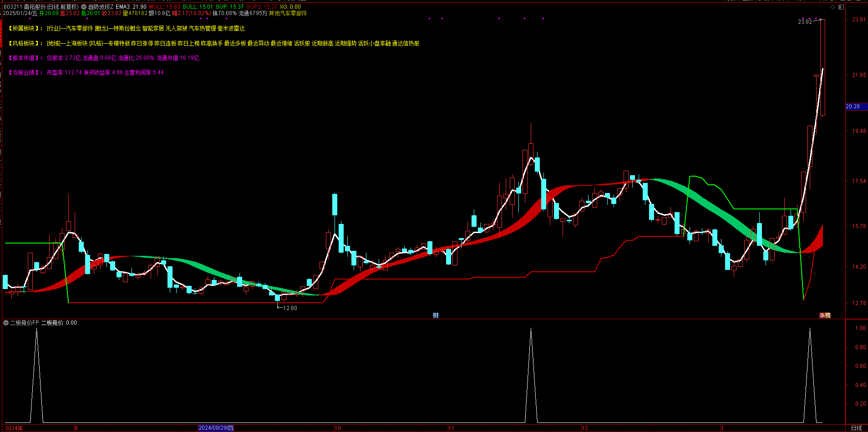Image resolution: width=868 pixels, height=432 pixels.
Task: Select the 2024/08/29/四 date marker
Action: click(216, 428)
